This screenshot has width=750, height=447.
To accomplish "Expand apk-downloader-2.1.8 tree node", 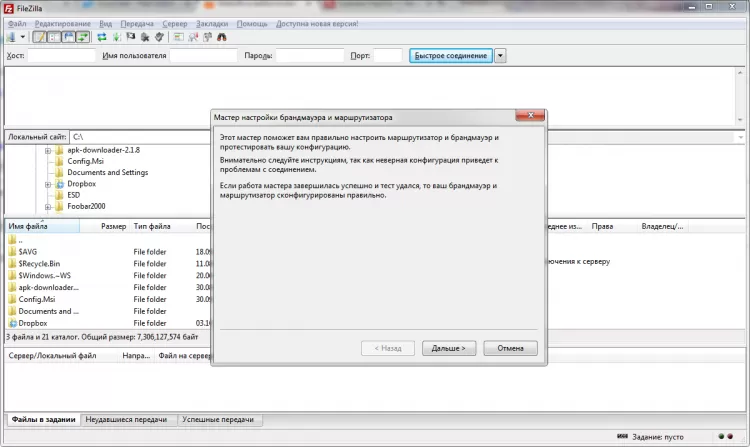I will coord(48,151).
